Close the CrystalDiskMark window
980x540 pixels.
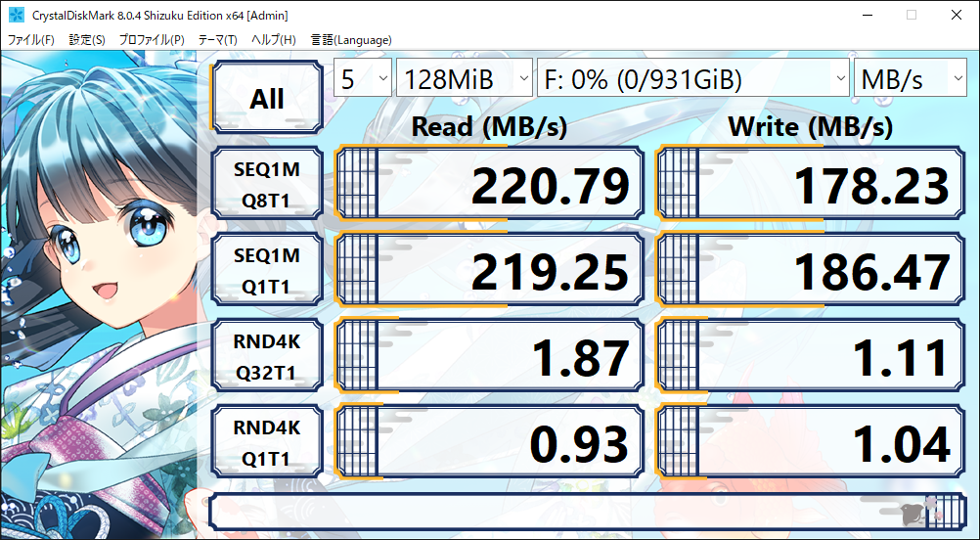tap(957, 15)
